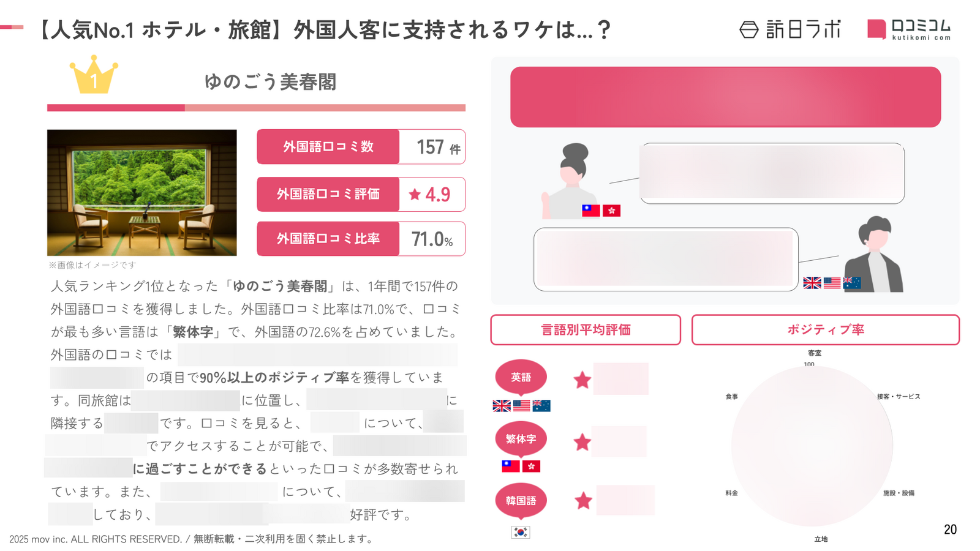Click the star icon beside 4.9 rating
Viewport: 980px width, 551px height.
[x=415, y=194]
